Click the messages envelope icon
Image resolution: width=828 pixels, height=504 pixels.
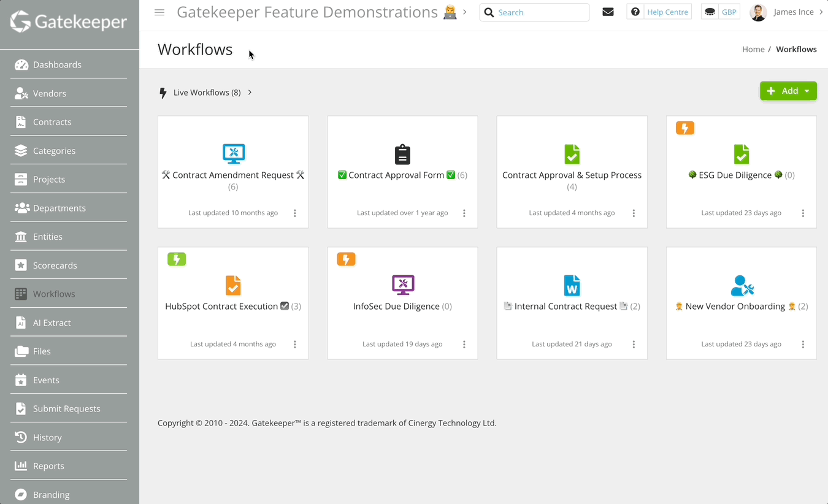click(608, 12)
